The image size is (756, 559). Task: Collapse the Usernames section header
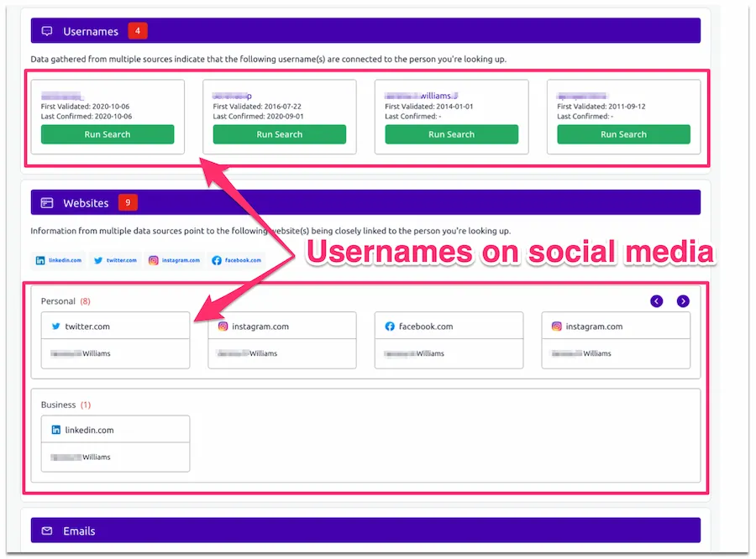click(x=365, y=31)
